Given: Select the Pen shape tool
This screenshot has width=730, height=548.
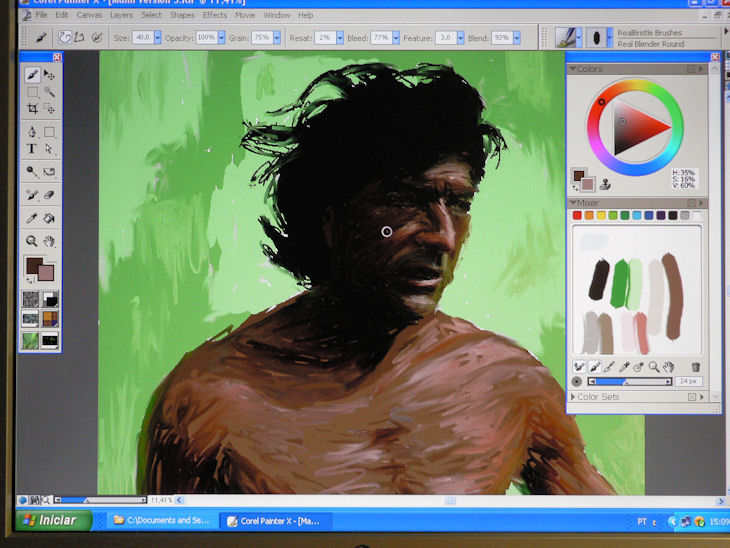Looking at the screenshot, I should tap(32, 131).
